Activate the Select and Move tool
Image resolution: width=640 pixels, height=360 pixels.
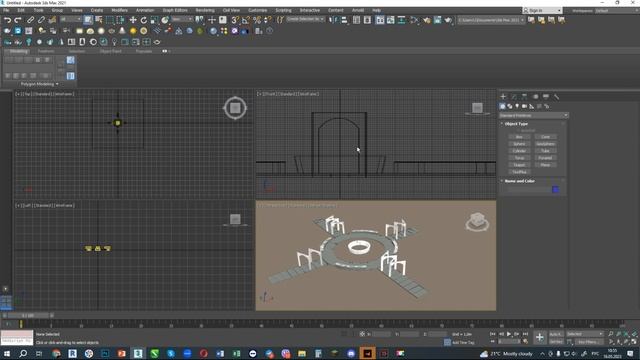[133, 20]
